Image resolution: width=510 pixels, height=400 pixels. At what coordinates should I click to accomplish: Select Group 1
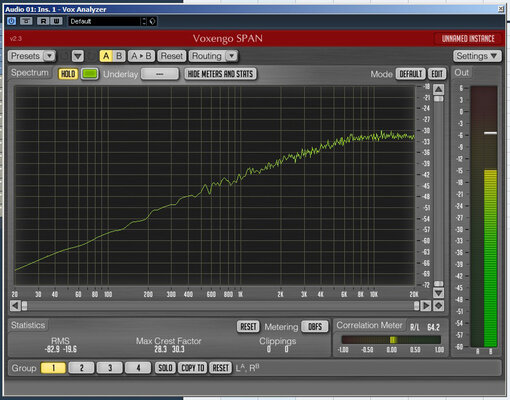tap(53, 368)
